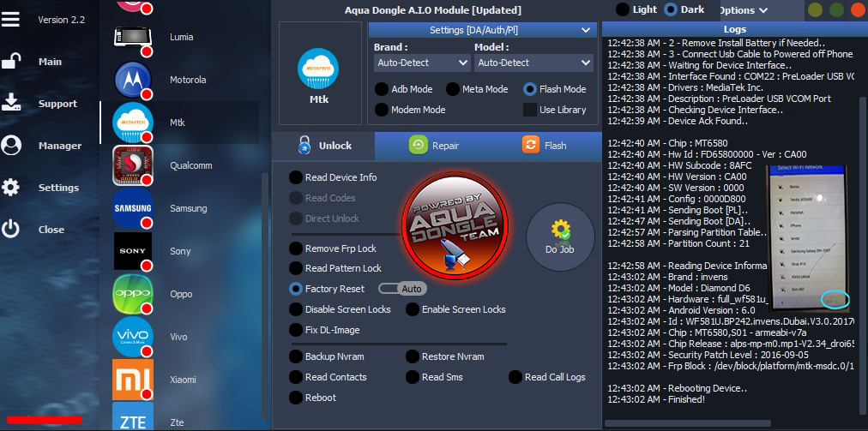
Task: Select Remove Frp Lock option
Action: click(x=296, y=249)
